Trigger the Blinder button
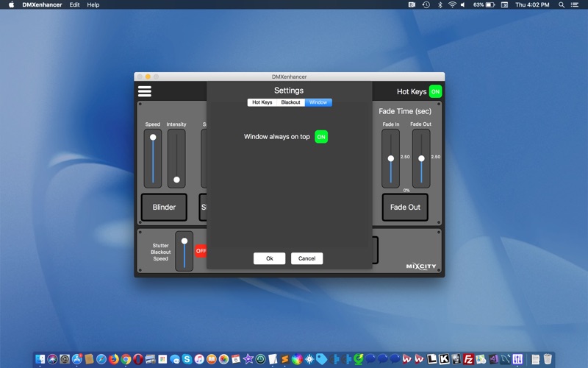 (x=164, y=207)
